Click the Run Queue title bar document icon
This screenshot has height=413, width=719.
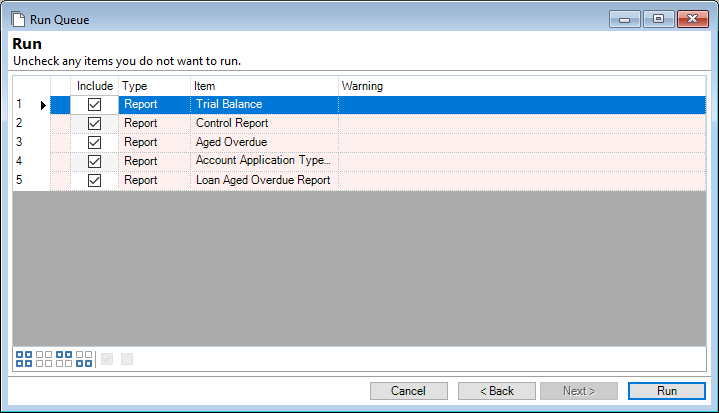pos(18,20)
